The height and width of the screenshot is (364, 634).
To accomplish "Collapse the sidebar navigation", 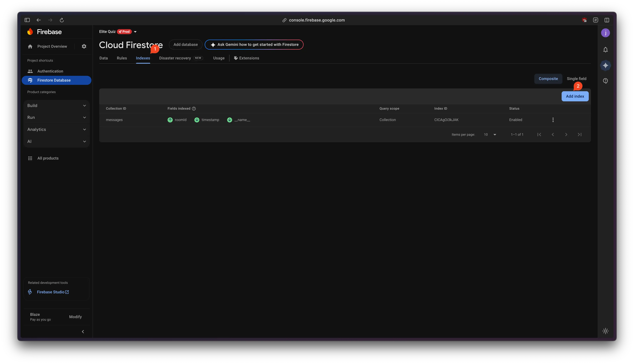I will tap(83, 332).
